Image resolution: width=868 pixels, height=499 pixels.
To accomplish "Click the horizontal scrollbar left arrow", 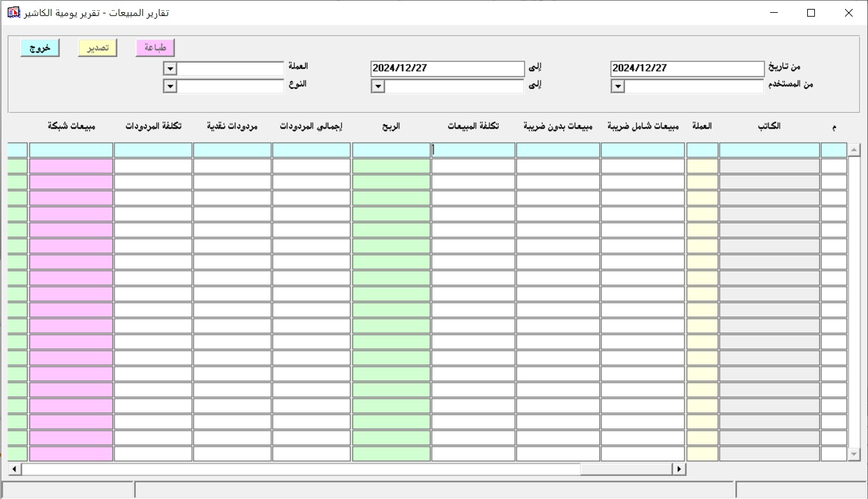I will point(14,470).
